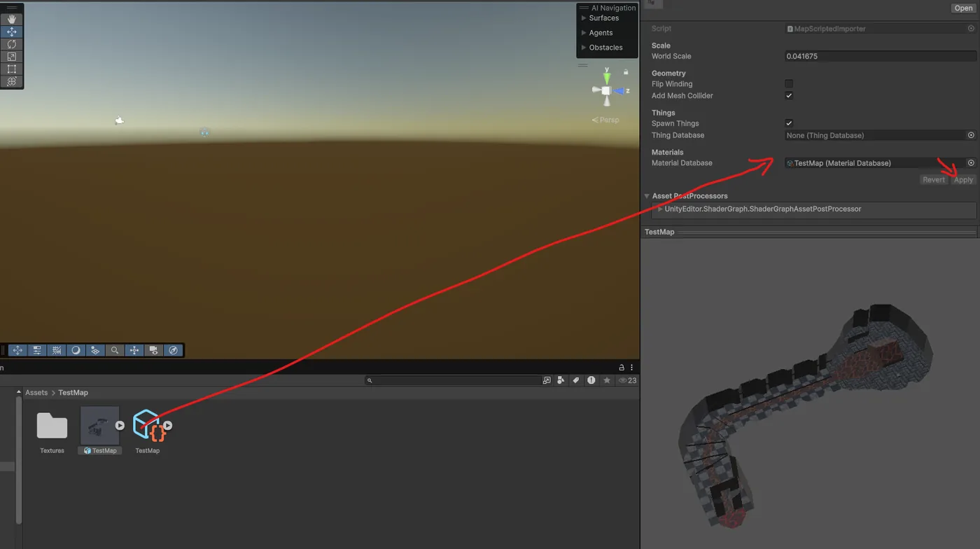This screenshot has height=549, width=980.
Task: Click the sliders settings icon in scene toolbar
Action: (37, 350)
